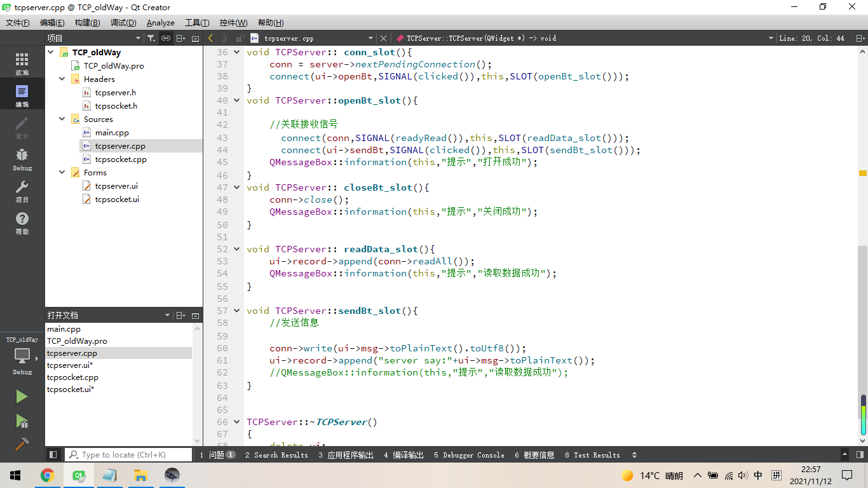Viewport: 868px width, 488px height.
Task: Select TCP_oldWay.pro in Open Documents list
Action: click(77, 341)
